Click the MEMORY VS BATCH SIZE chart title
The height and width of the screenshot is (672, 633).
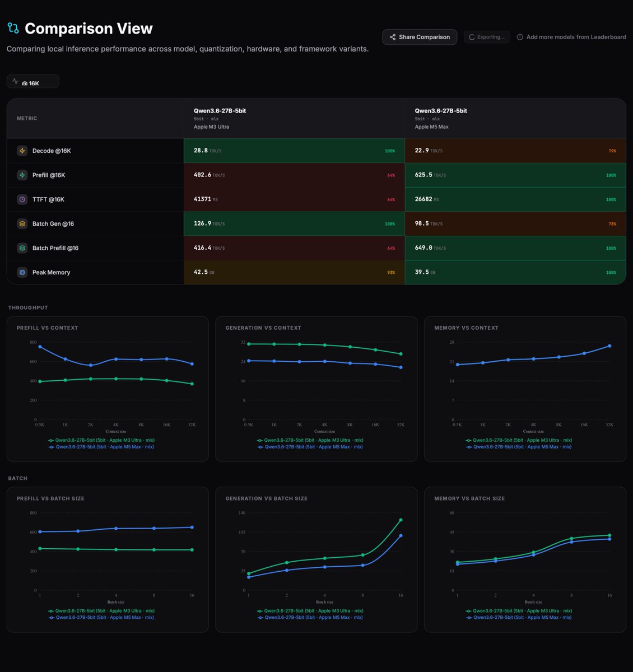coord(469,498)
